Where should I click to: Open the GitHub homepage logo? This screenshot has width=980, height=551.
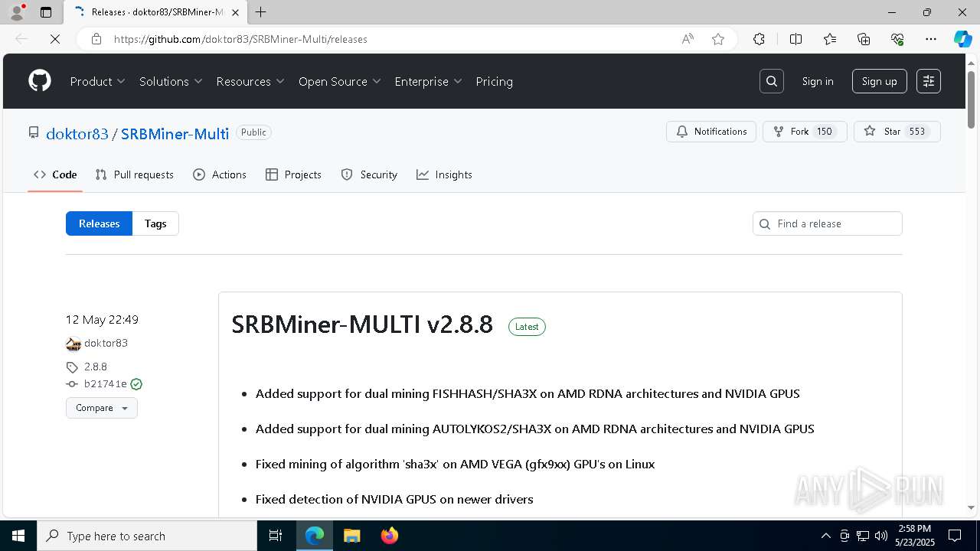[40, 81]
